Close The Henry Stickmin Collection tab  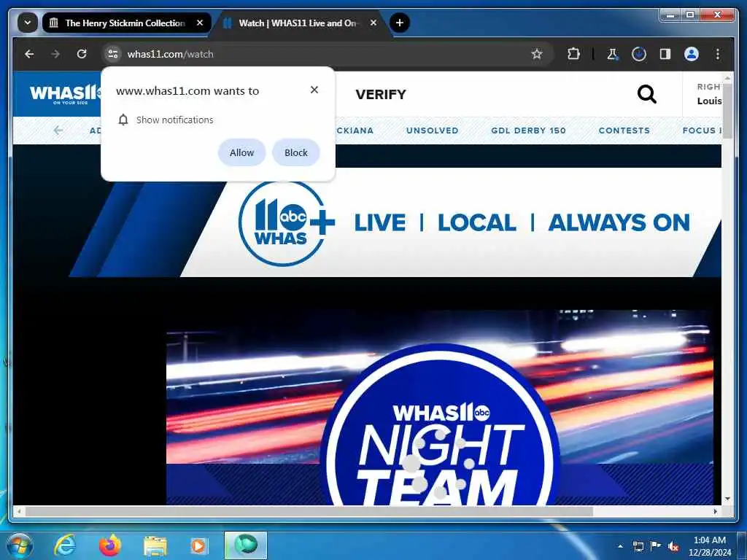(200, 23)
